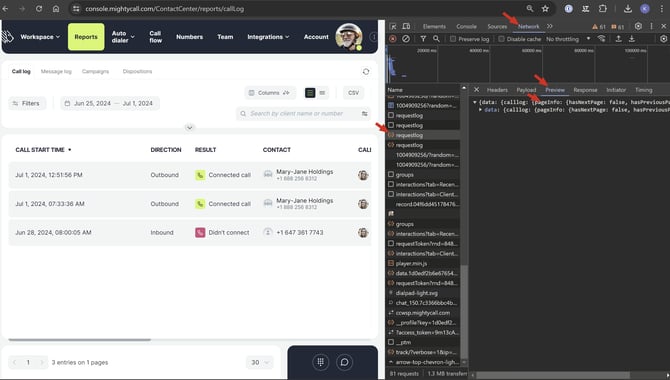The image size is (670, 380).
Task: Switch to the comfortable row view icon
Action: (x=310, y=93)
